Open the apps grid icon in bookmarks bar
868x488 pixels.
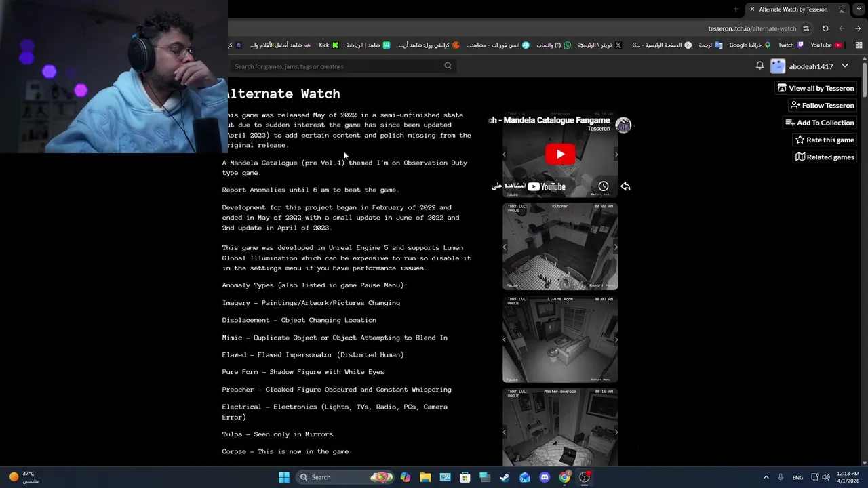click(x=859, y=45)
